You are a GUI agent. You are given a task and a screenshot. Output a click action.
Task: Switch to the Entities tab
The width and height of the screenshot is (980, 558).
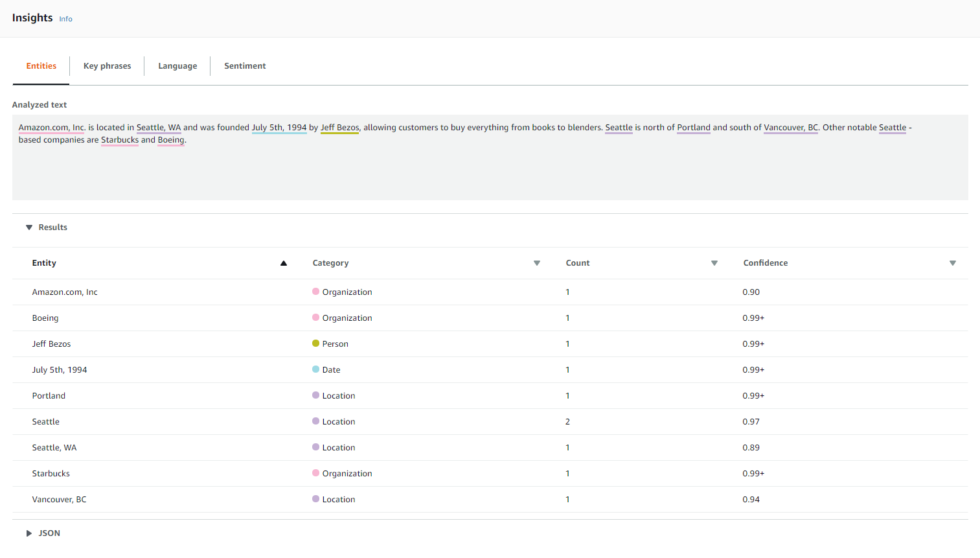coord(41,66)
